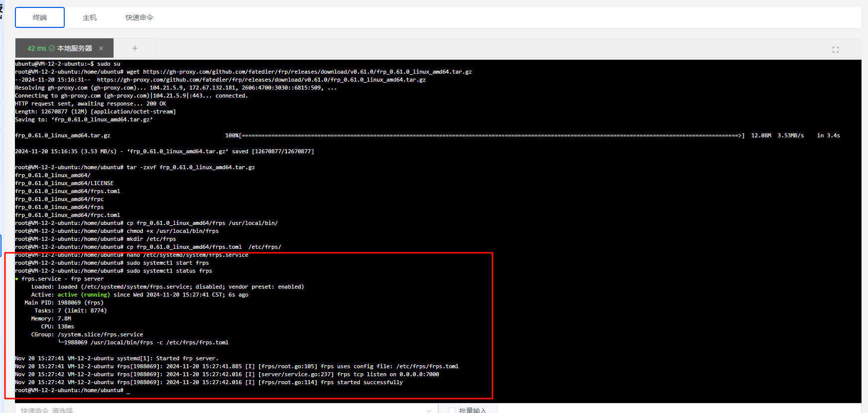Screen dimensions: 868x413
Task: Click the 42 ms latency indicator
Action: click(x=36, y=48)
